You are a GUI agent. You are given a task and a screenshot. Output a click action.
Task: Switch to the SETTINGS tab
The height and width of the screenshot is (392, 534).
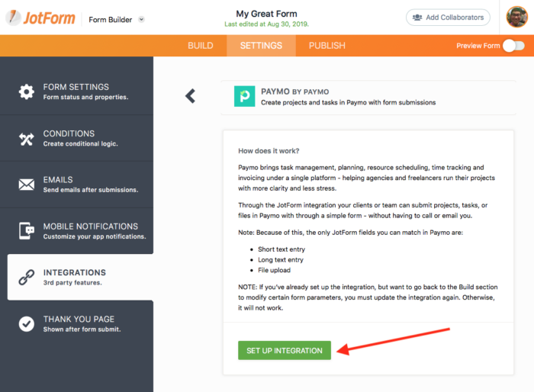(261, 46)
